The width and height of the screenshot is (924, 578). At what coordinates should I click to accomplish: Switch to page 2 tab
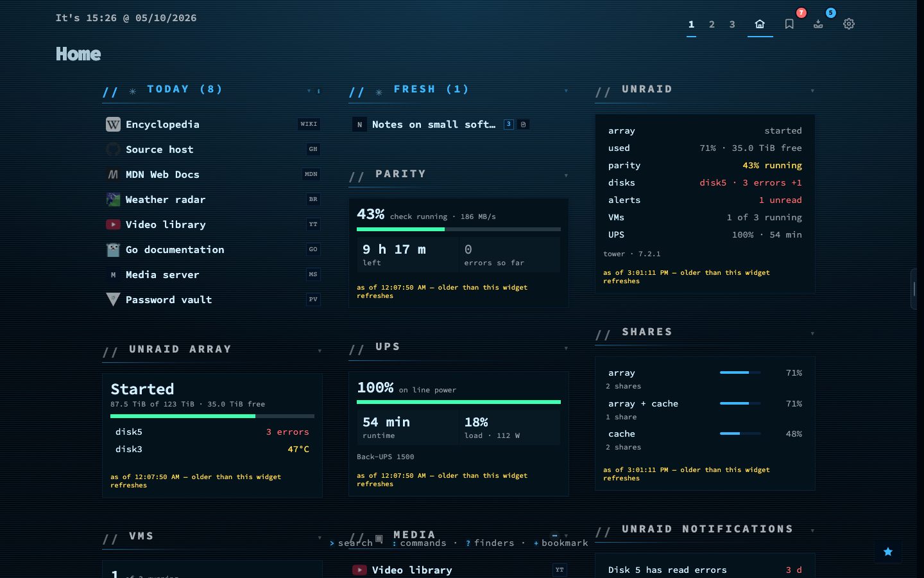pos(712,24)
